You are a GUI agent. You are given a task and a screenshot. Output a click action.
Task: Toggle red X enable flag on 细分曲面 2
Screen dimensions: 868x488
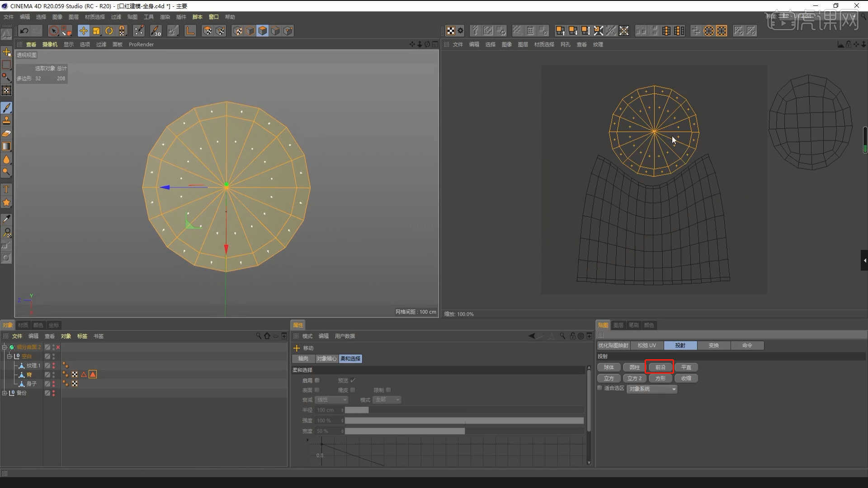click(58, 347)
